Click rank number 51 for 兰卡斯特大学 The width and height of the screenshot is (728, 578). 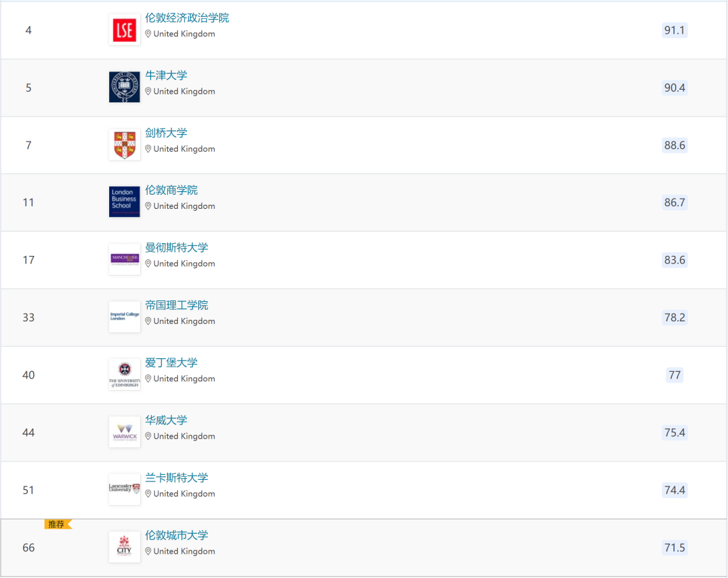[28, 490]
